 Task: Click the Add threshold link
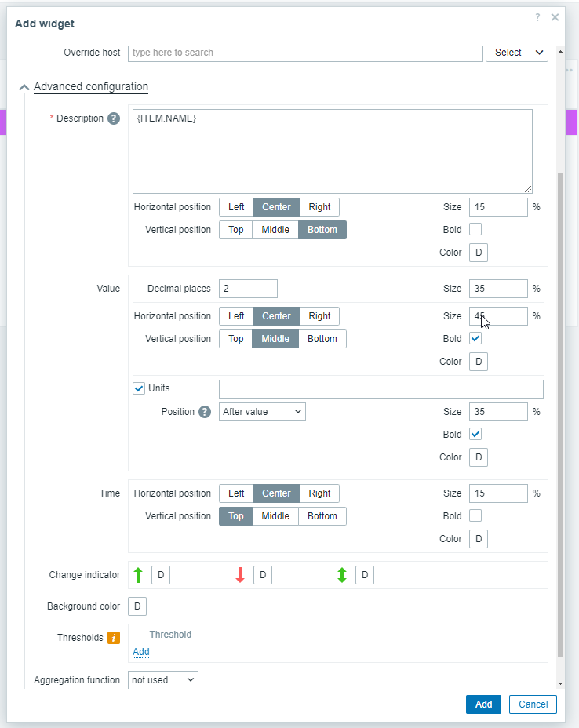(141, 652)
